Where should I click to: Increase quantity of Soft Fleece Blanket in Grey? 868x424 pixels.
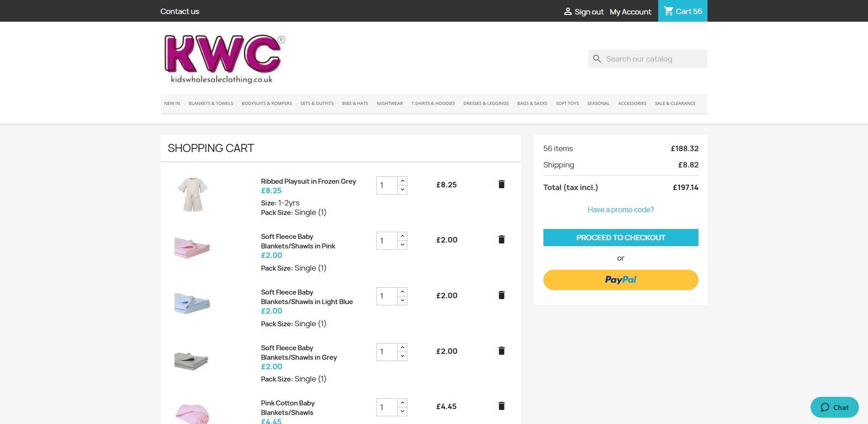(x=402, y=348)
